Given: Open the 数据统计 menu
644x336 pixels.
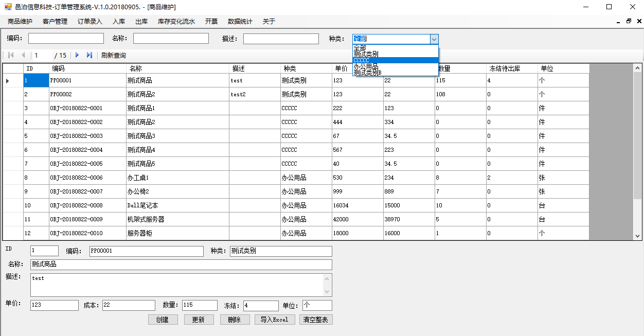Looking at the screenshot, I should click(240, 22).
